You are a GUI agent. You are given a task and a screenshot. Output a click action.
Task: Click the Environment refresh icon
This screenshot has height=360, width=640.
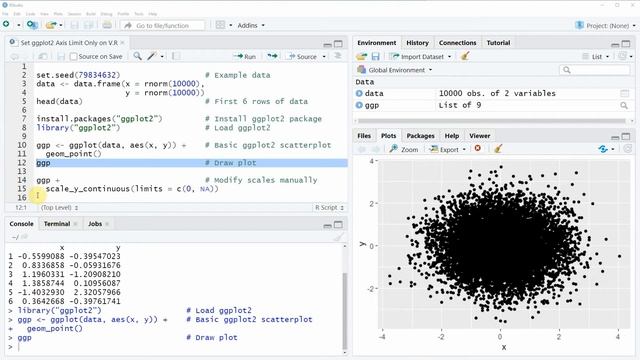coord(621,56)
